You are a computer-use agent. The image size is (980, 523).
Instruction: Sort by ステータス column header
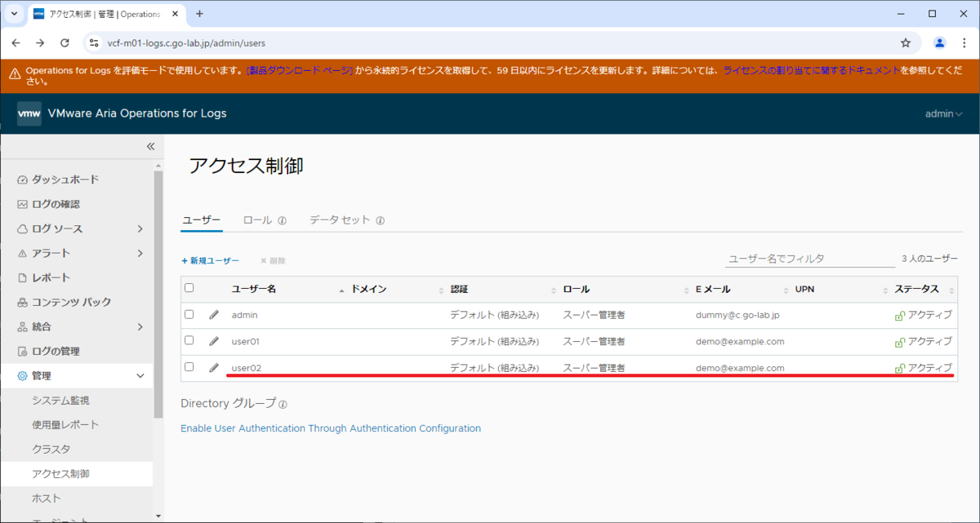(916, 289)
